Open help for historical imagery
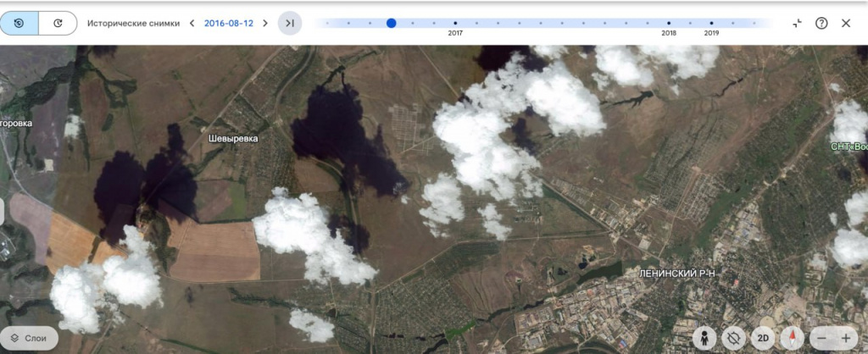Viewport: 868px width, 354px height. click(x=821, y=23)
